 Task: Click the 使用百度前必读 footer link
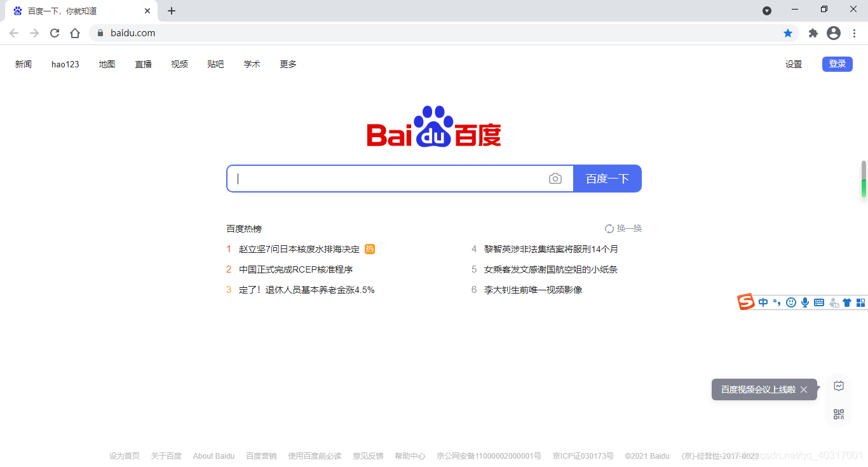coord(315,456)
